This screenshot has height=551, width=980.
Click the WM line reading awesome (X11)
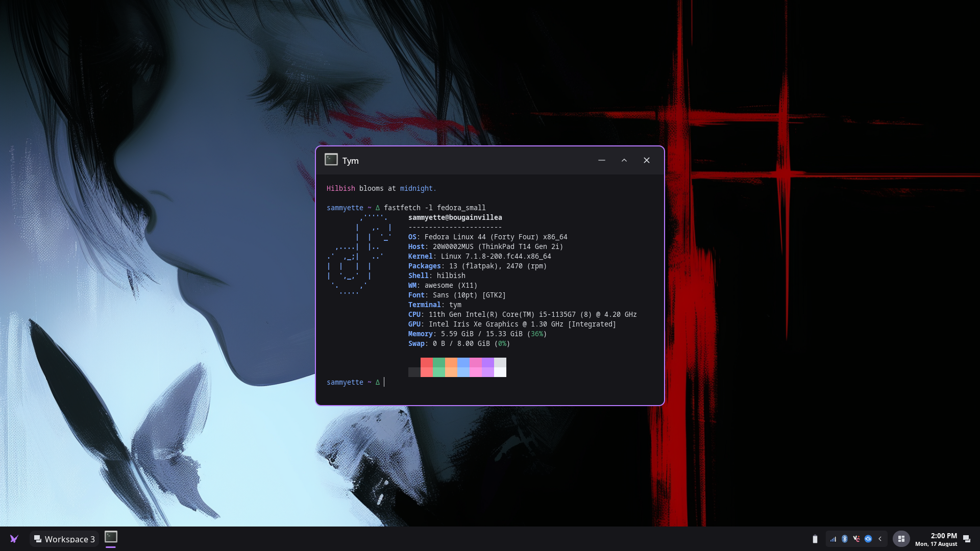pos(443,285)
